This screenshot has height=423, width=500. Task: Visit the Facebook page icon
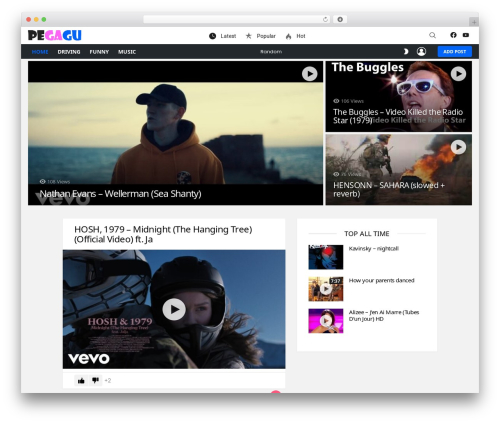[453, 35]
